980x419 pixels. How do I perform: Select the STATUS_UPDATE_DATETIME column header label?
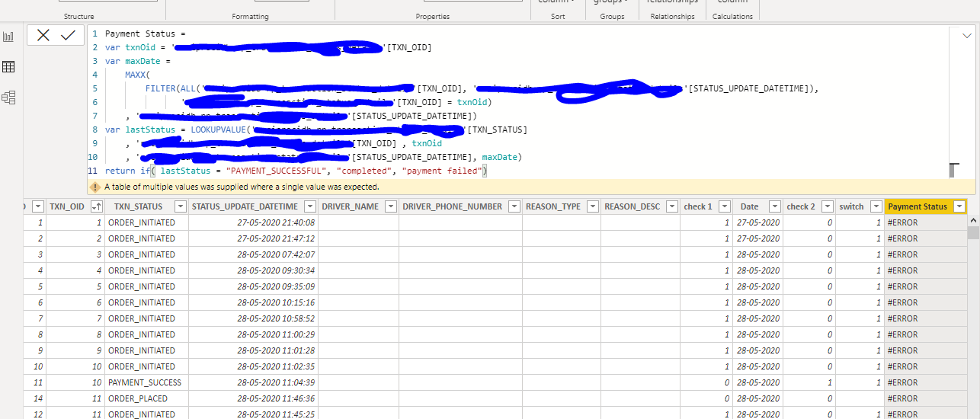[245, 206]
